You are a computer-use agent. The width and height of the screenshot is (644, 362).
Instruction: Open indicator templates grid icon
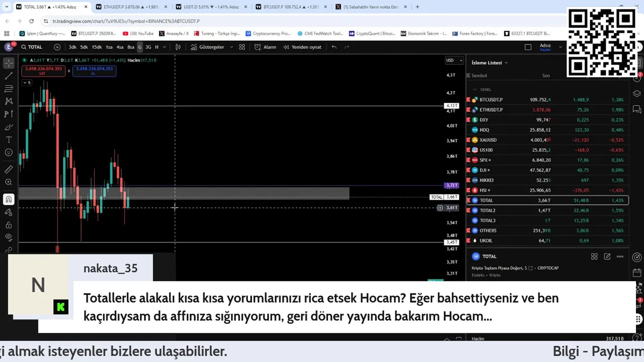coord(242,47)
